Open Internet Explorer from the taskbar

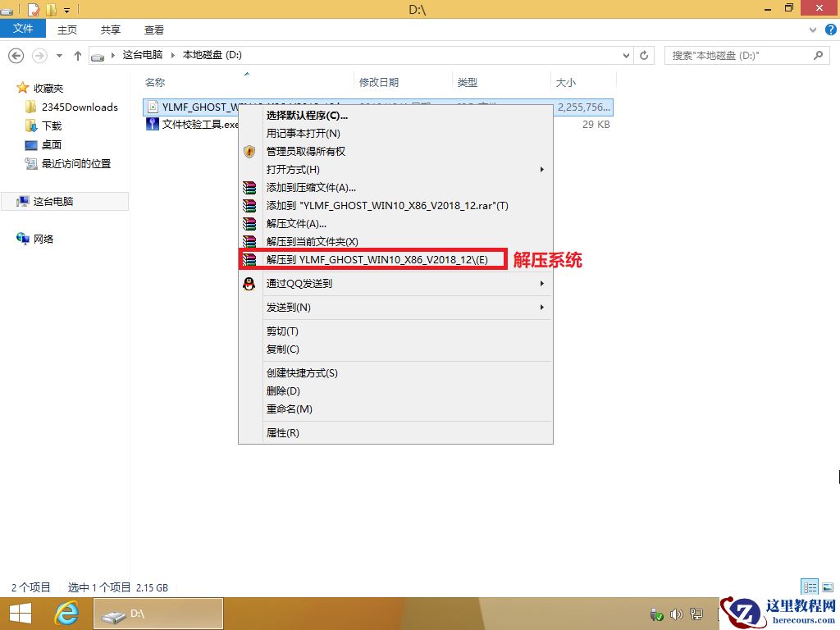click(x=67, y=613)
